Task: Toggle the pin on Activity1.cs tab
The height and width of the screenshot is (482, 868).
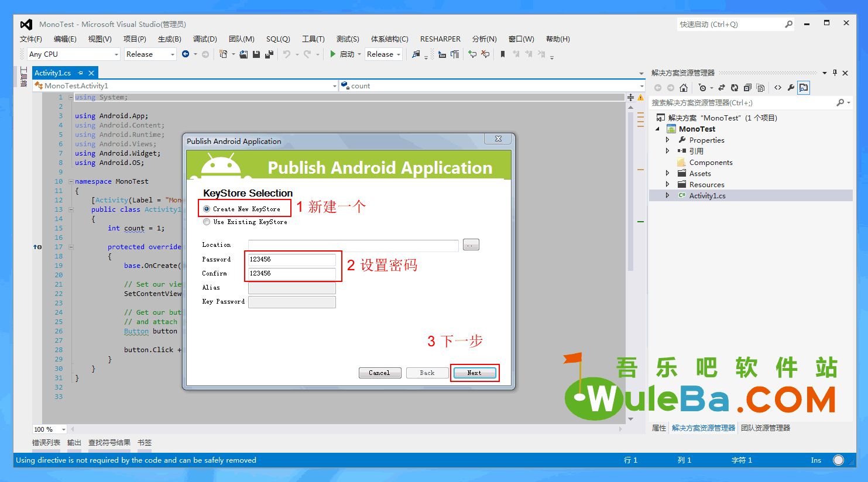Action: click(x=81, y=73)
